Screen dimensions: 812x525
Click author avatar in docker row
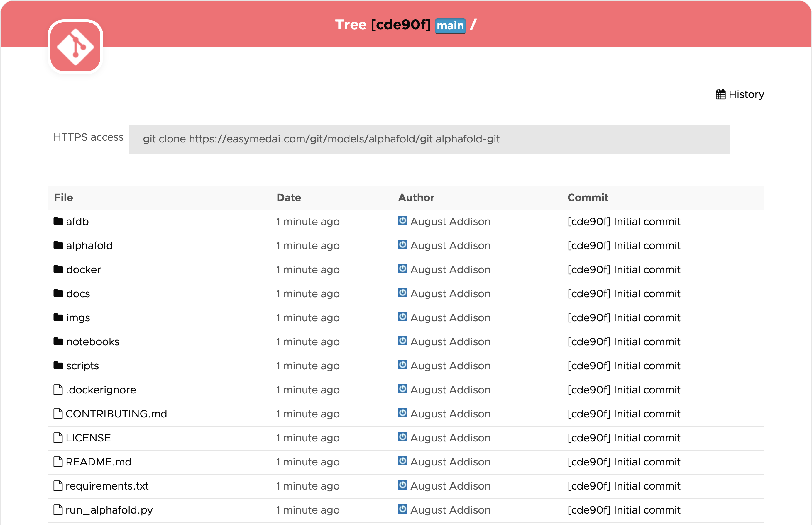pyautogui.click(x=402, y=269)
